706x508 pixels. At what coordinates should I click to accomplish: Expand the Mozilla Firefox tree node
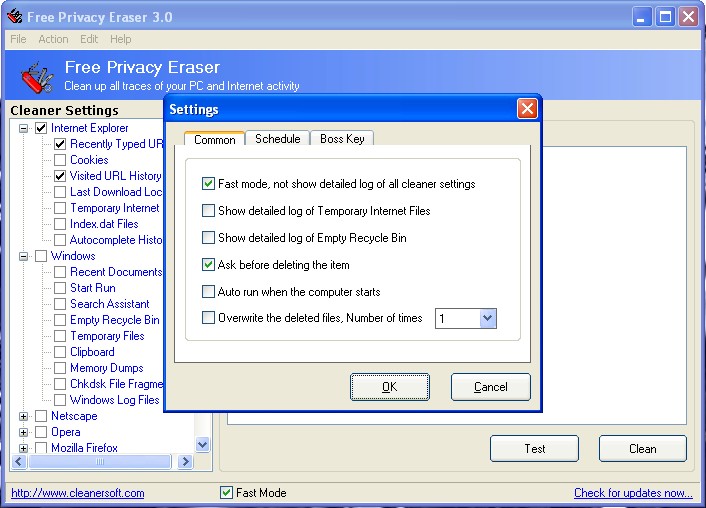[x=23, y=448]
